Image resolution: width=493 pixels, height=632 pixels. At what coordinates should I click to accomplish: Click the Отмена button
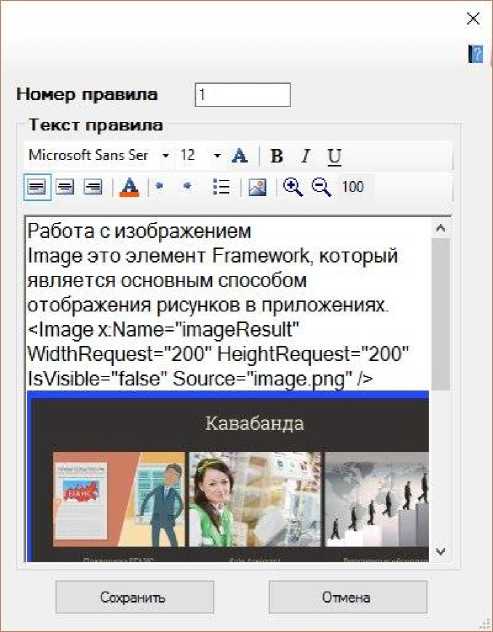348,597
